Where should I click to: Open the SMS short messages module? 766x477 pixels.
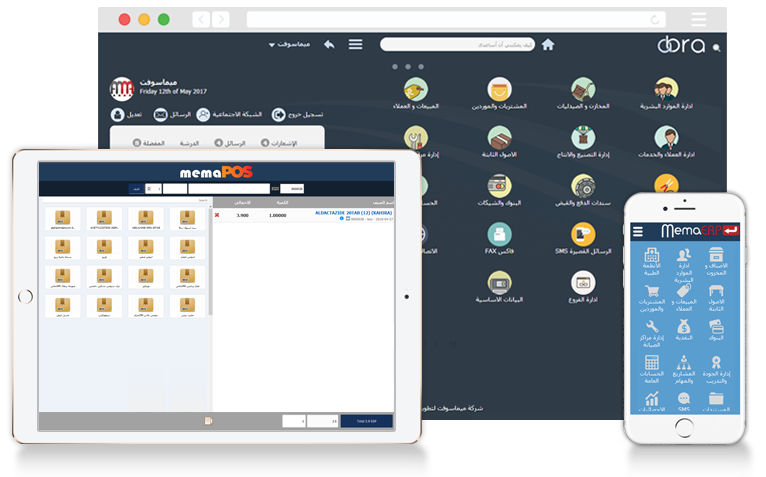[583, 234]
